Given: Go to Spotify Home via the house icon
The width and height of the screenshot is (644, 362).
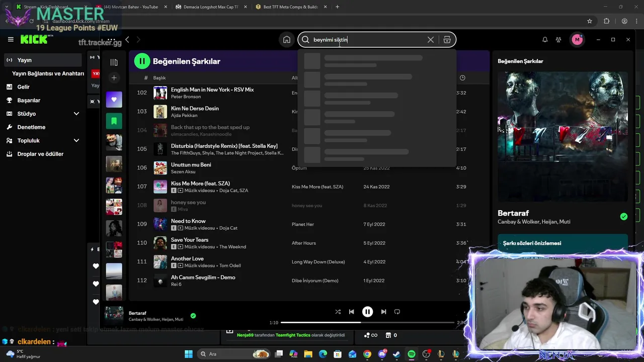Looking at the screenshot, I should (x=286, y=40).
